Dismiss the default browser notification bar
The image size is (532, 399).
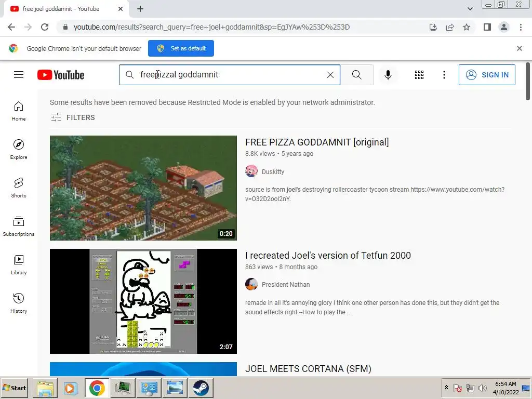tap(520, 48)
